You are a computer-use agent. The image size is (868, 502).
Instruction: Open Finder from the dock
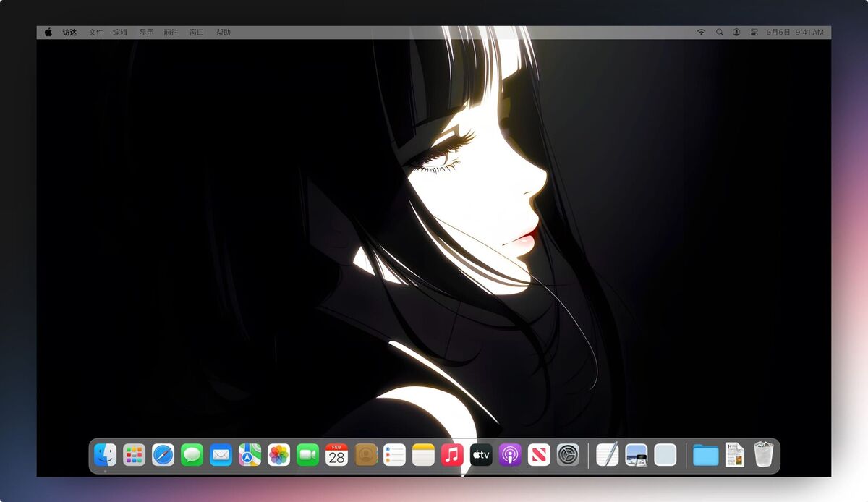(x=105, y=455)
